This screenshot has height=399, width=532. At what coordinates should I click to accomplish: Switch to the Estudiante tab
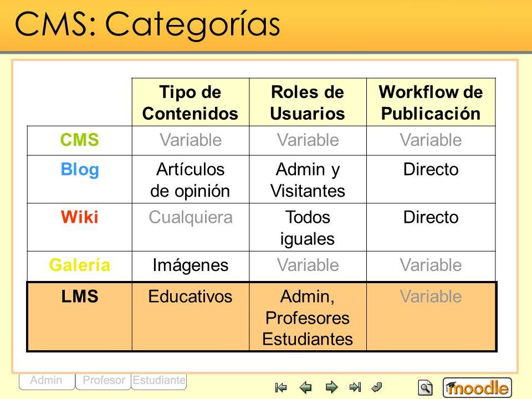tap(159, 381)
